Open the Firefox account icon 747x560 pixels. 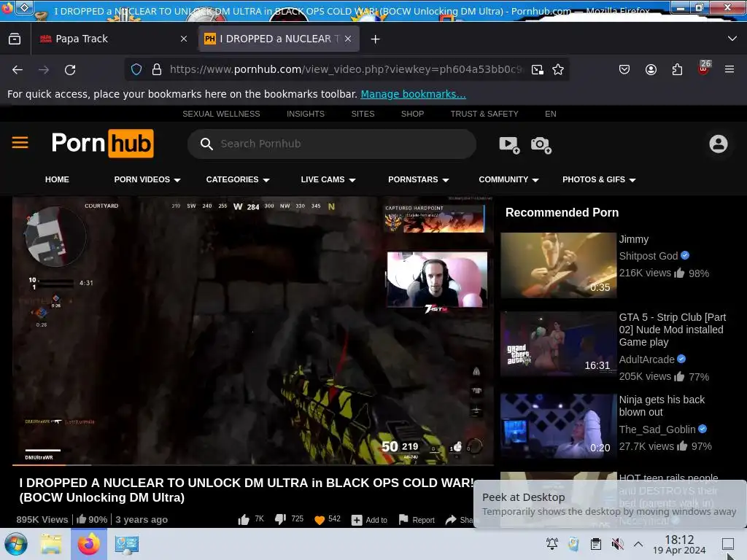(651, 69)
